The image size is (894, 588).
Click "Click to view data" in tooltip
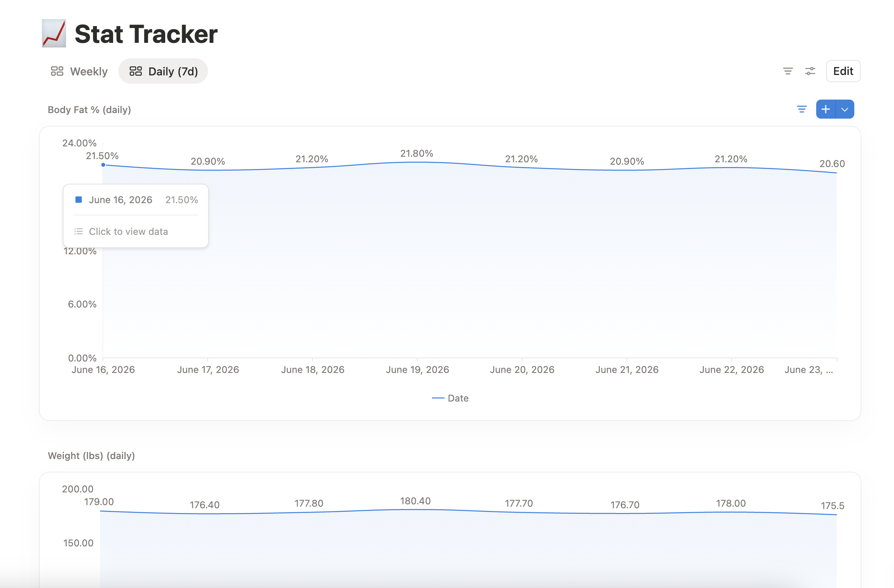click(128, 232)
